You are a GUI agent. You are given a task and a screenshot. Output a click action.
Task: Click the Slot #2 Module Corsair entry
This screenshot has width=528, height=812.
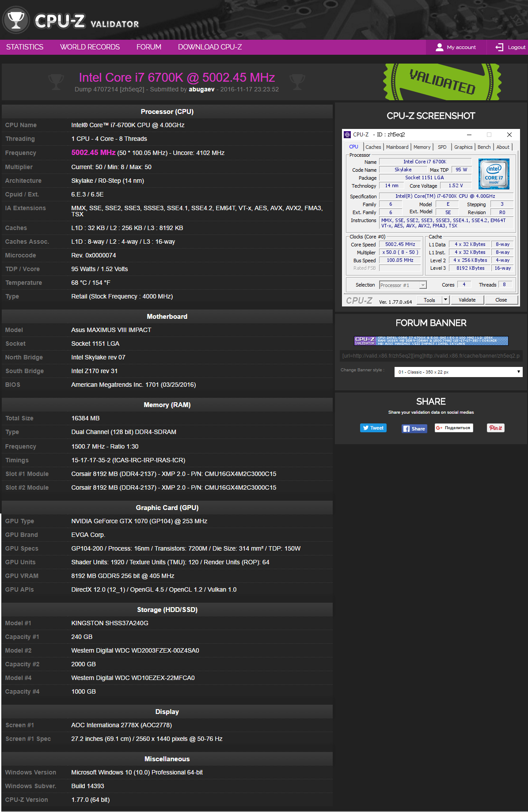[x=174, y=487]
